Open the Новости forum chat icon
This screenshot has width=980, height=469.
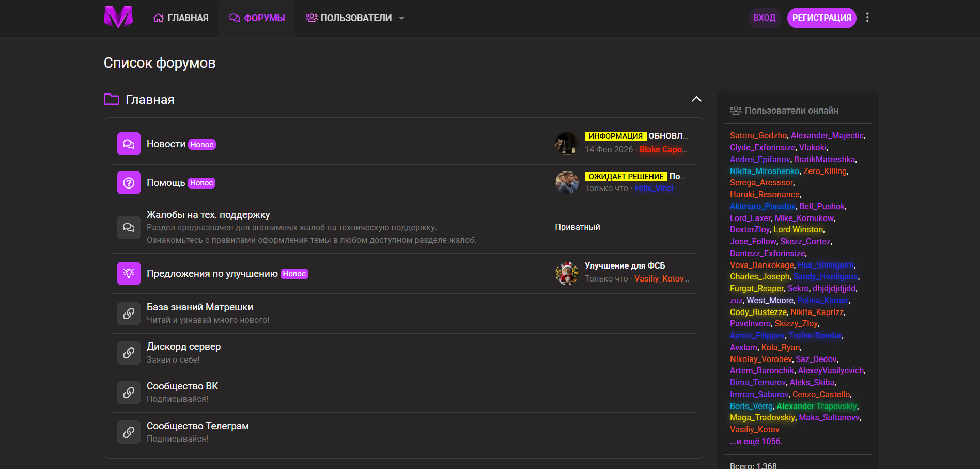[x=129, y=144]
